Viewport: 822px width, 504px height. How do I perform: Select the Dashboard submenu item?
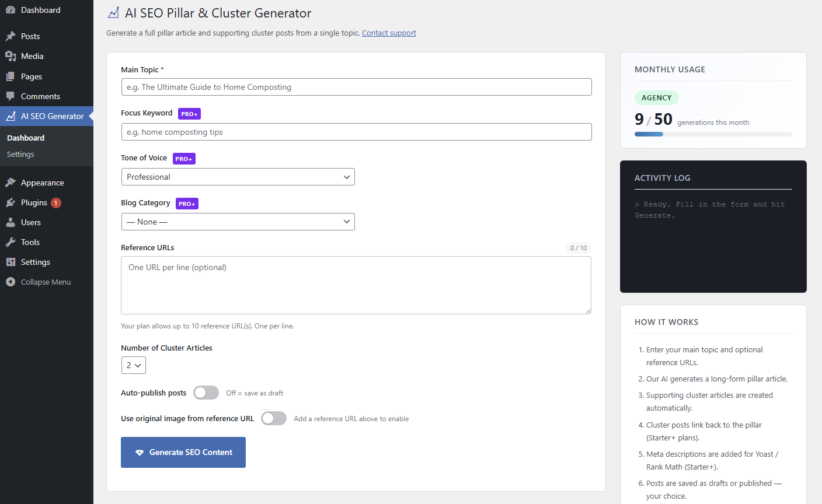[25, 138]
